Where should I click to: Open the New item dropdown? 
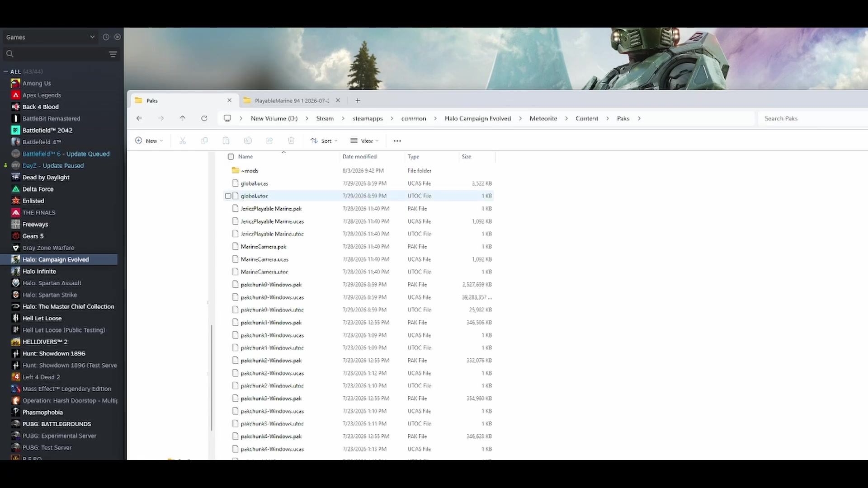point(149,141)
